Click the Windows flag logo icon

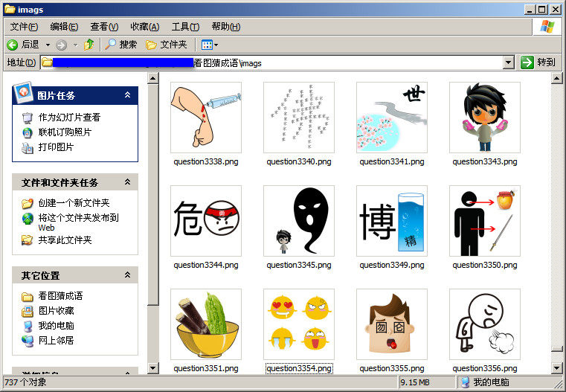[x=547, y=27]
